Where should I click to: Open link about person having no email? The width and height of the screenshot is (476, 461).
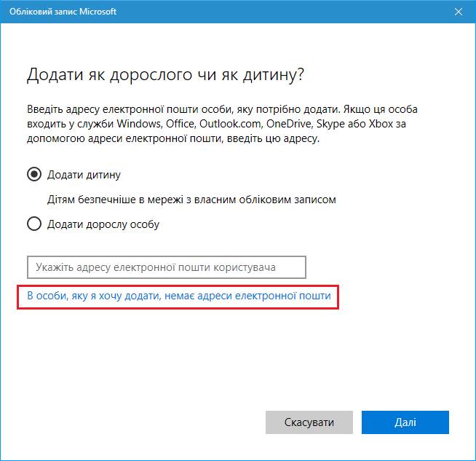(179, 296)
